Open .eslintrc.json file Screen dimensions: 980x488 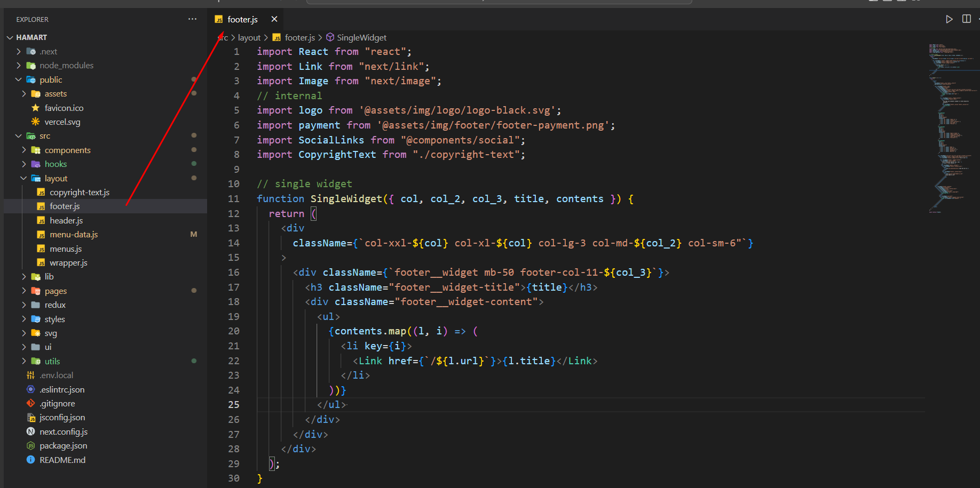point(62,390)
